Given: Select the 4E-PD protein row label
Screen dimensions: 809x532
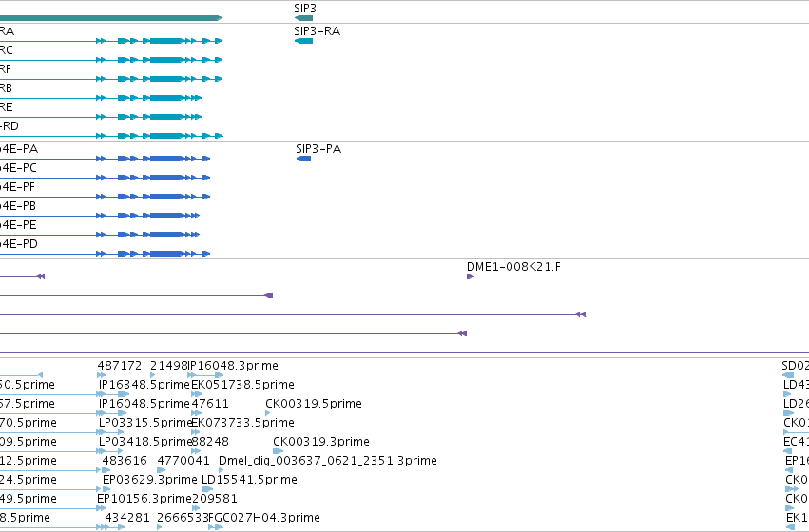Looking at the screenshot, I should (19, 244).
